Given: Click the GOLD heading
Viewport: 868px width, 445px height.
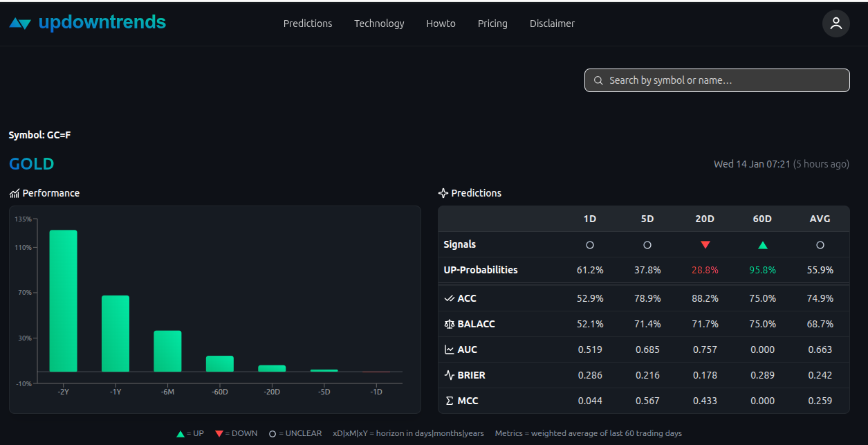Looking at the screenshot, I should (32, 164).
